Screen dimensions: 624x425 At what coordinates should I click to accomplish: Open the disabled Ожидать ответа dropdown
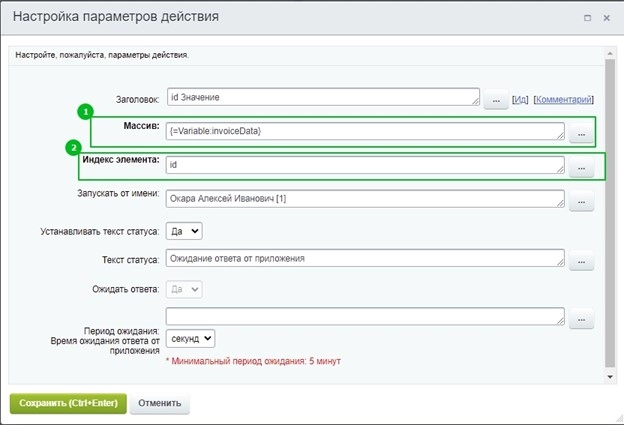click(x=185, y=290)
